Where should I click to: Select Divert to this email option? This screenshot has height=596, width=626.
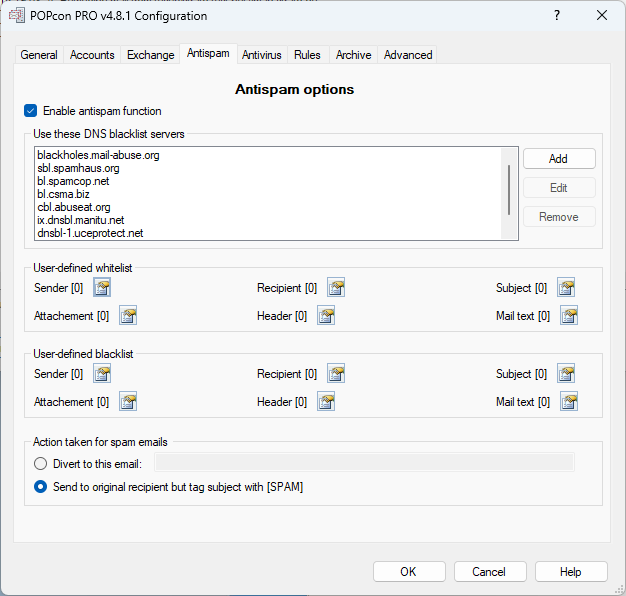click(41, 463)
